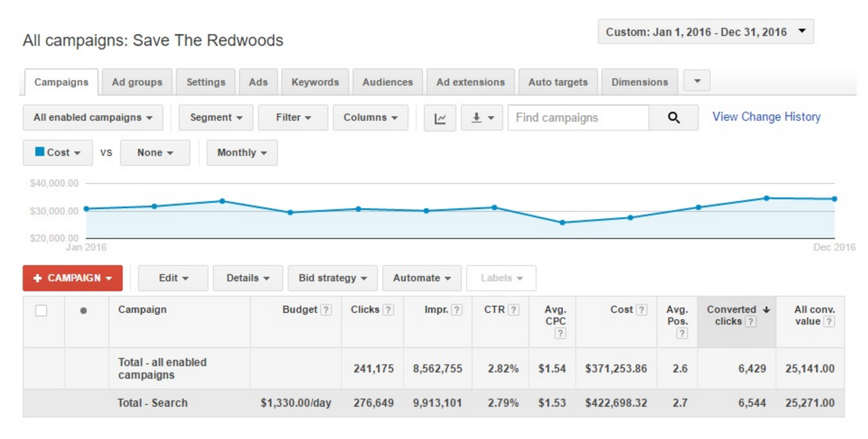This screenshot has width=868, height=439.
Task: Switch to the Settings tab
Action: (206, 82)
